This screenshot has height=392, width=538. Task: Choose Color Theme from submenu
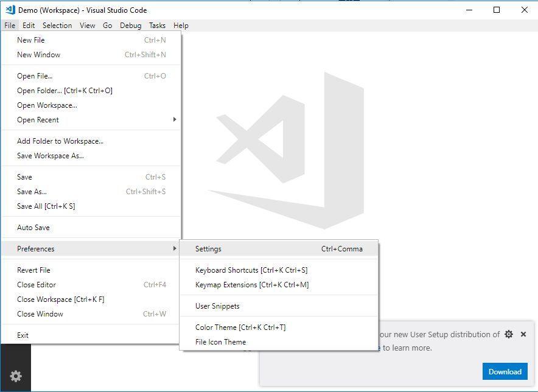pyautogui.click(x=279, y=327)
